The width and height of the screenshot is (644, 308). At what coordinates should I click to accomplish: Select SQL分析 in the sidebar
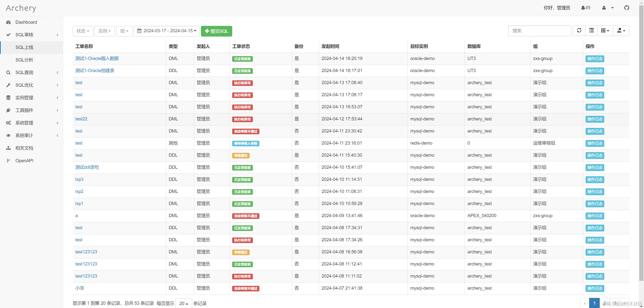[x=24, y=60]
